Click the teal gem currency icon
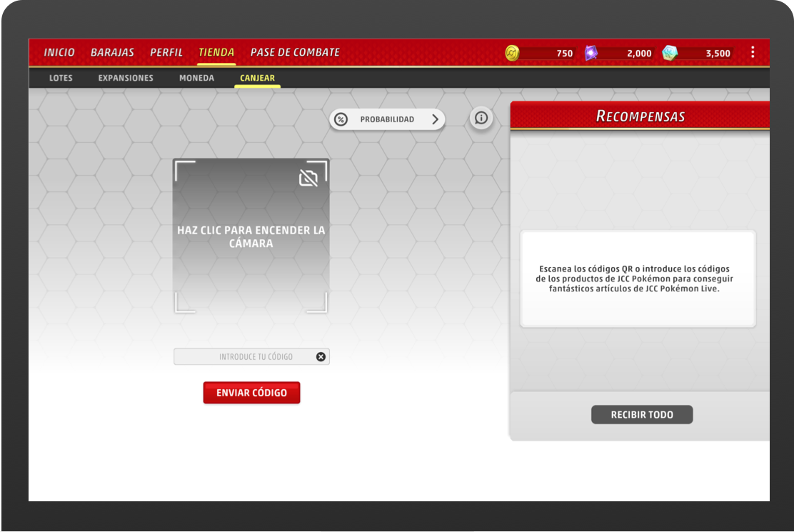Screen dimensions: 794x532 (669, 54)
